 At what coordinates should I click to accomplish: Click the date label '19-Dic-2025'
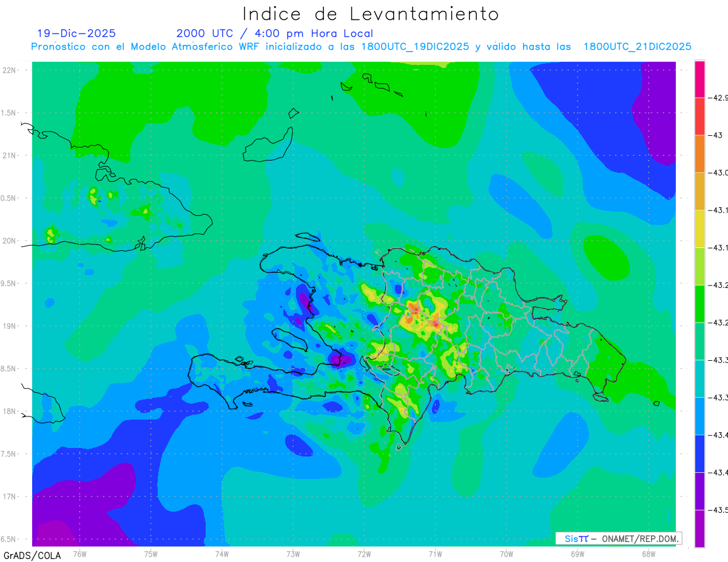coord(76,33)
